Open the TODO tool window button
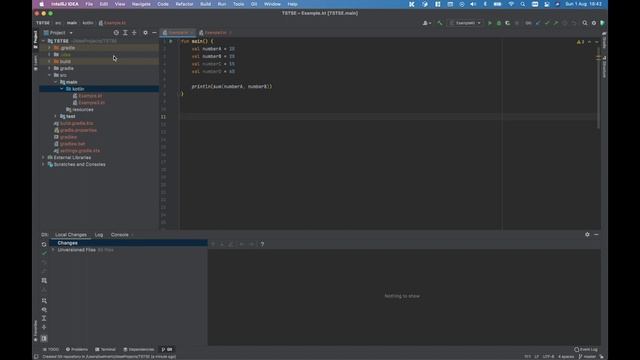 51,349
